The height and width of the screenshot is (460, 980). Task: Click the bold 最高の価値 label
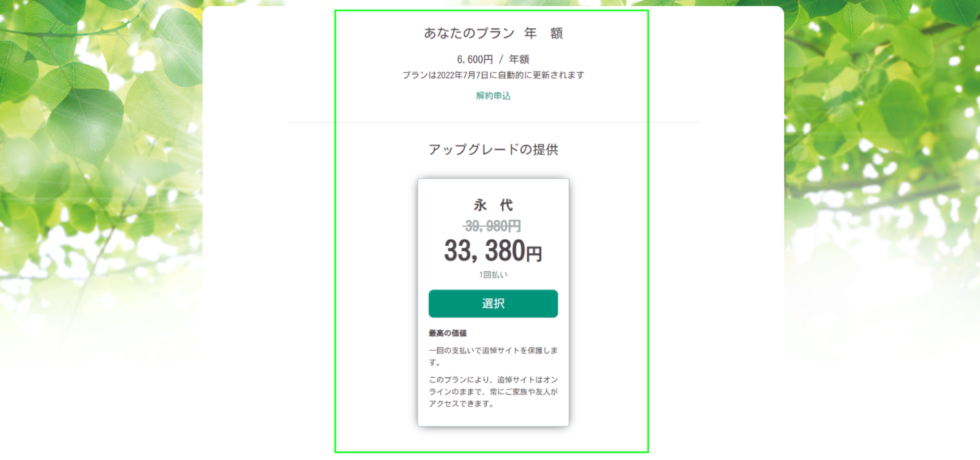point(448,333)
